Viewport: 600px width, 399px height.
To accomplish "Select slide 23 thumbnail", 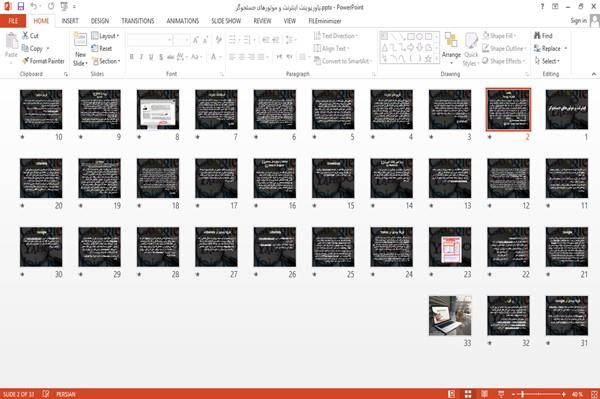I will [450, 247].
